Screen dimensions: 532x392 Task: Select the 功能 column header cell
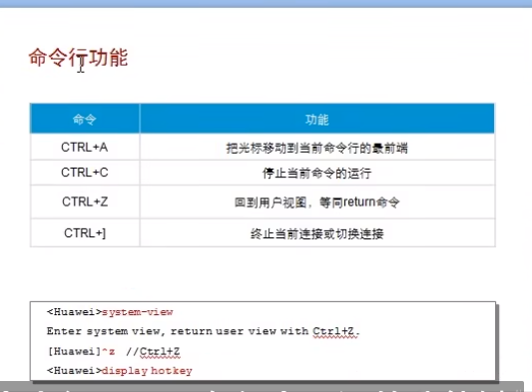click(x=316, y=119)
